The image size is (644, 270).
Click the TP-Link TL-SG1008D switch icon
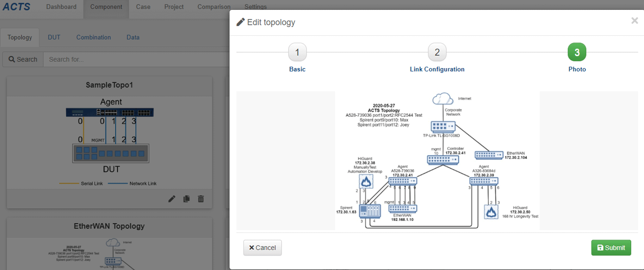(443, 127)
